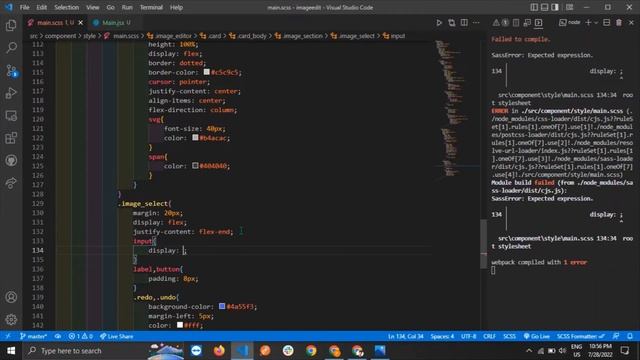Kill the terminal with trash icon
This screenshot has width=640, height=360.
pyautogui.click(x=619, y=23)
